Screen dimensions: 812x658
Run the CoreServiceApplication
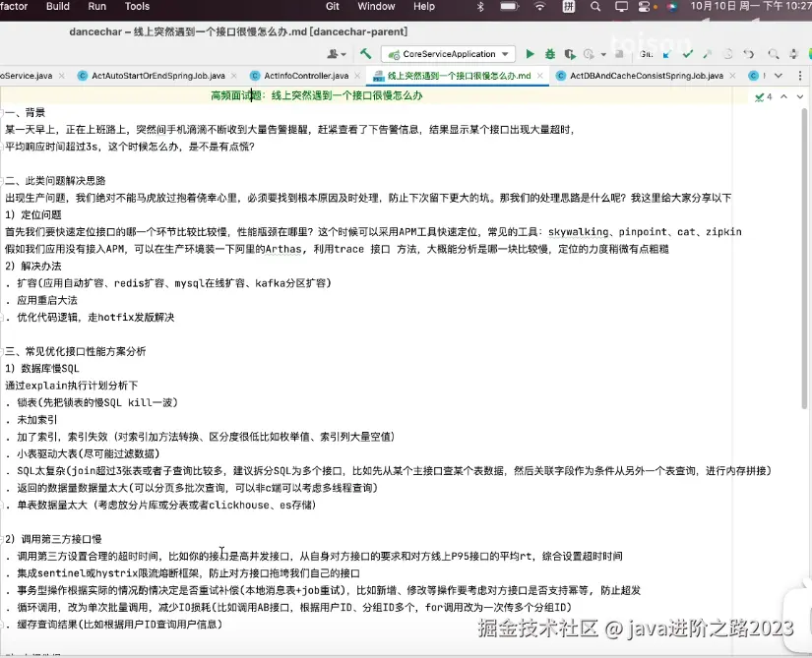530,54
